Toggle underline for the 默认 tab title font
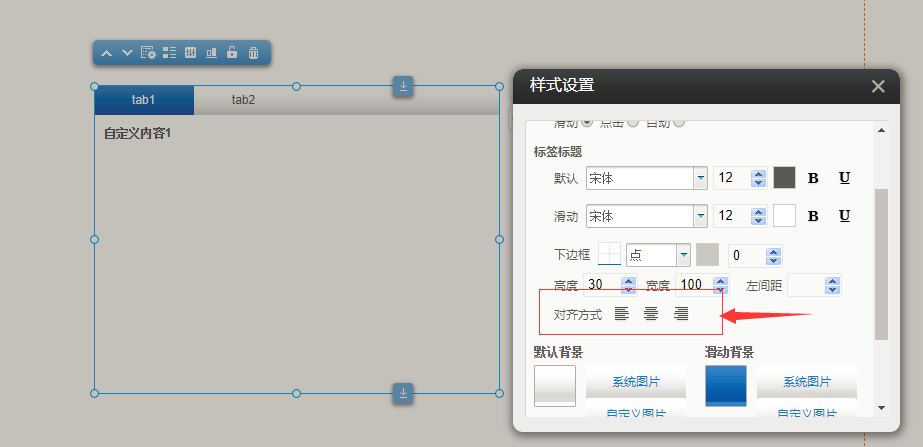 click(844, 178)
